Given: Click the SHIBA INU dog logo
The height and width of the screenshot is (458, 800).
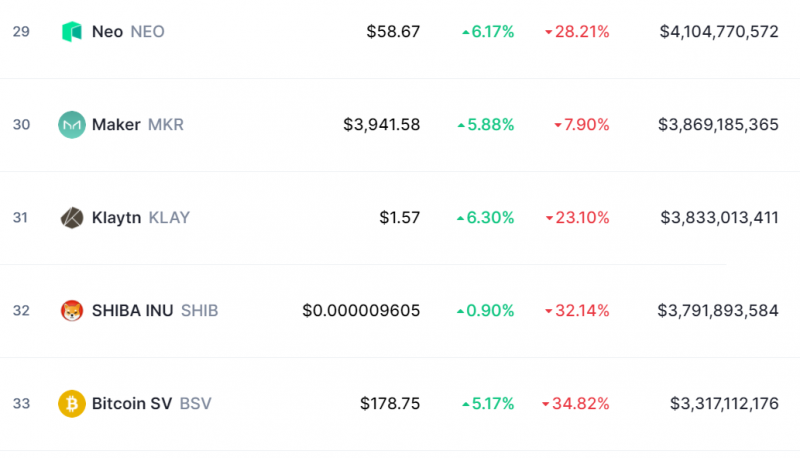Looking at the screenshot, I should (x=71, y=311).
